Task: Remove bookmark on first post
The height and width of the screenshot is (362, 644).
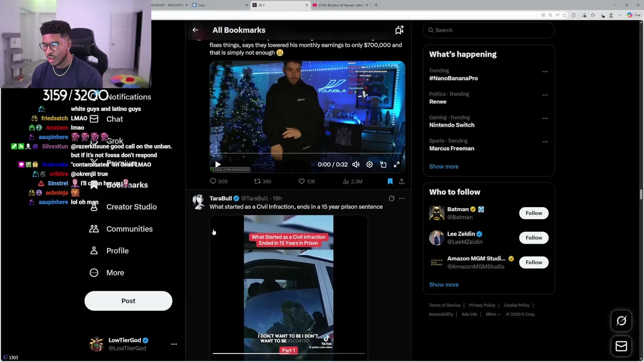Action: 390,182
